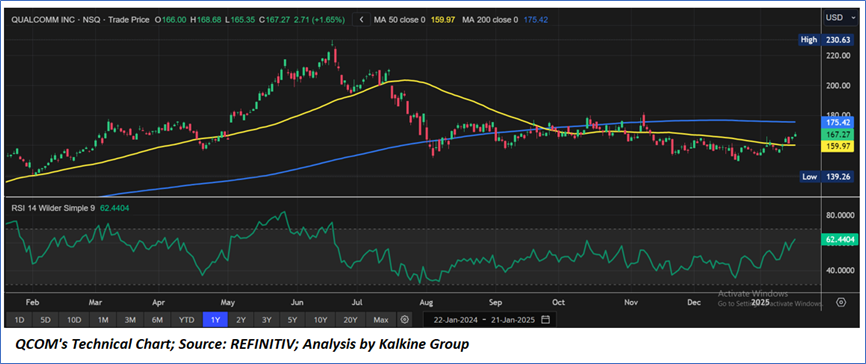Click the 22-Jan-2024 start date field
This screenshot has width=866, height=364.
pos(455,320)
